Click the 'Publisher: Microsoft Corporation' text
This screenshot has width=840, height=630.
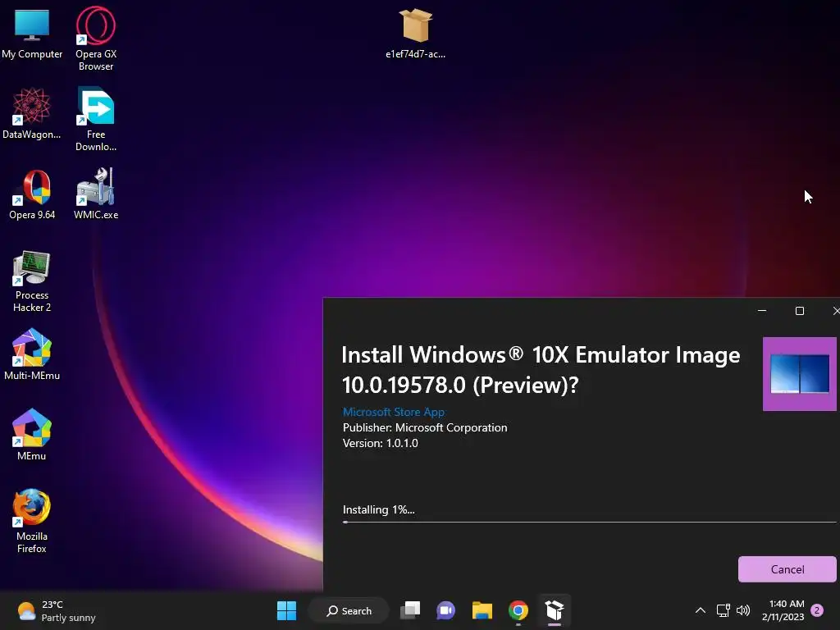pos(425,427)
